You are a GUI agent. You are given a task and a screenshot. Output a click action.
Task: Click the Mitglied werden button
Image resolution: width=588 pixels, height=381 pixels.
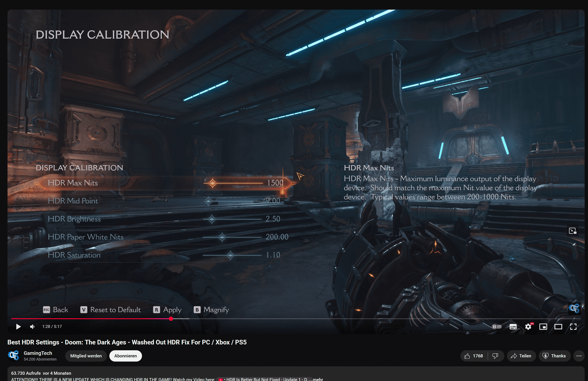86,356
